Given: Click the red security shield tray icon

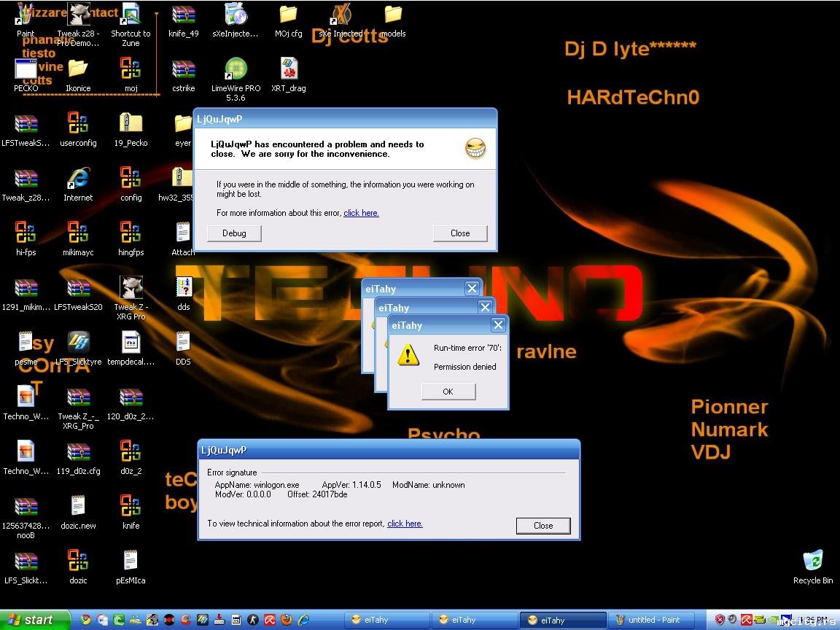Looking at the screenshot, I should [x=720, y=620].
